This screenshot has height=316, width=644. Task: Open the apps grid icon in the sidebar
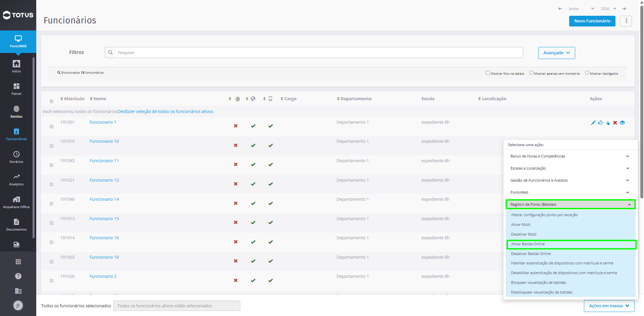tap(18, 262)
